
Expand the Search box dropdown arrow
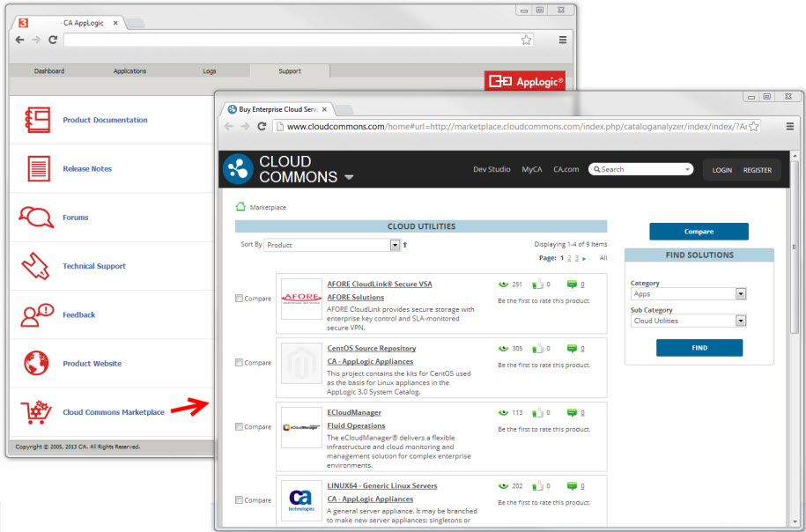pyautogui.click(x=687, y=169)
